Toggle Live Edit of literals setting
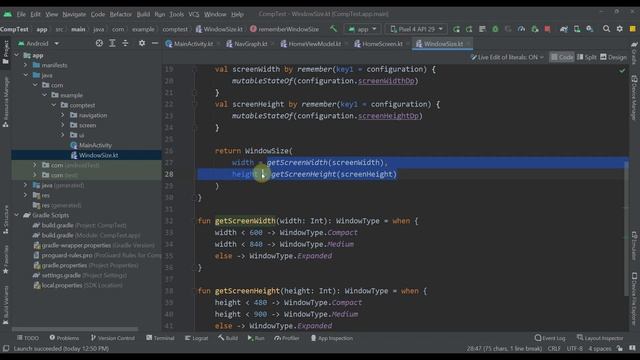Viewport: 640px width, 360px height. [507, 57]
